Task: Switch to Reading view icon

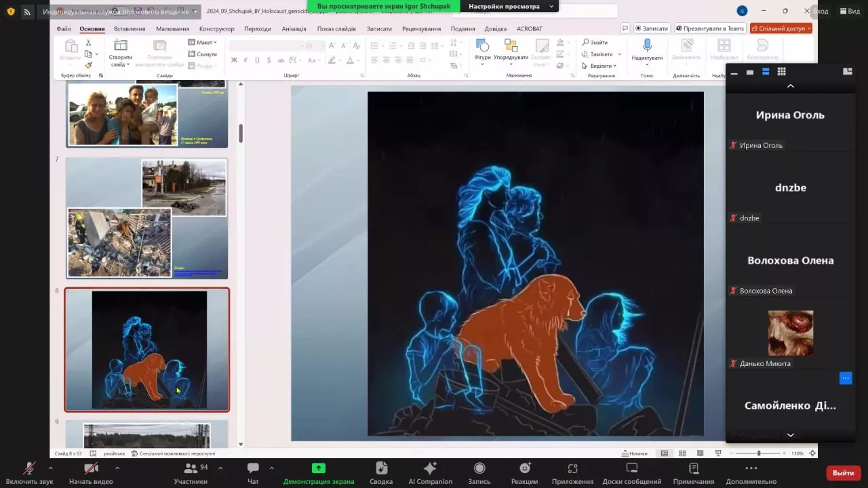Action: pyautogui.click(x=700, y=453)
